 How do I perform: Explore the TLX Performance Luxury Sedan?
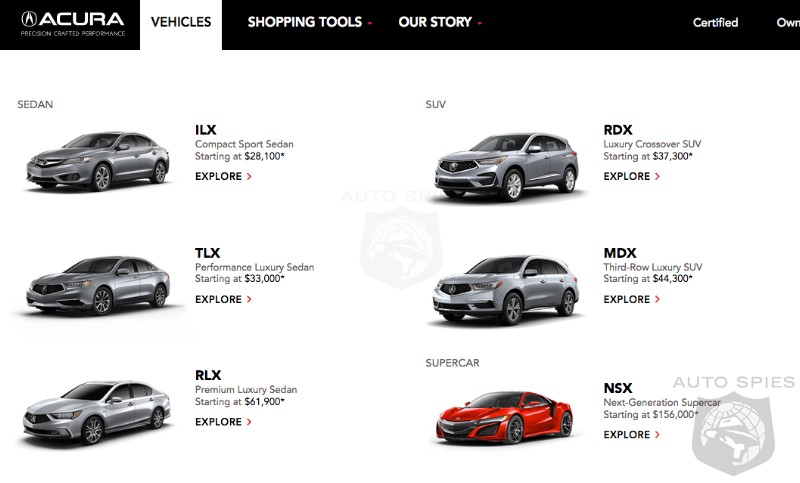[x=218, y=299]
